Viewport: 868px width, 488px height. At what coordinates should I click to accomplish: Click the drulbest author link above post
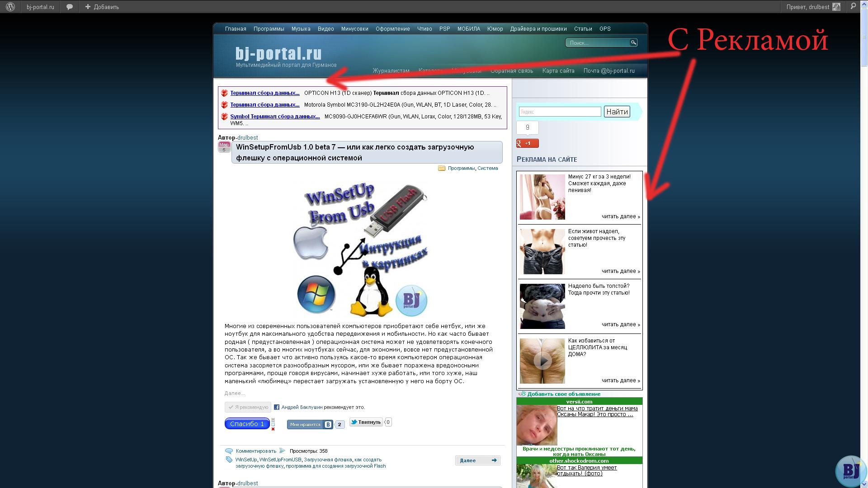pos(248,137)
